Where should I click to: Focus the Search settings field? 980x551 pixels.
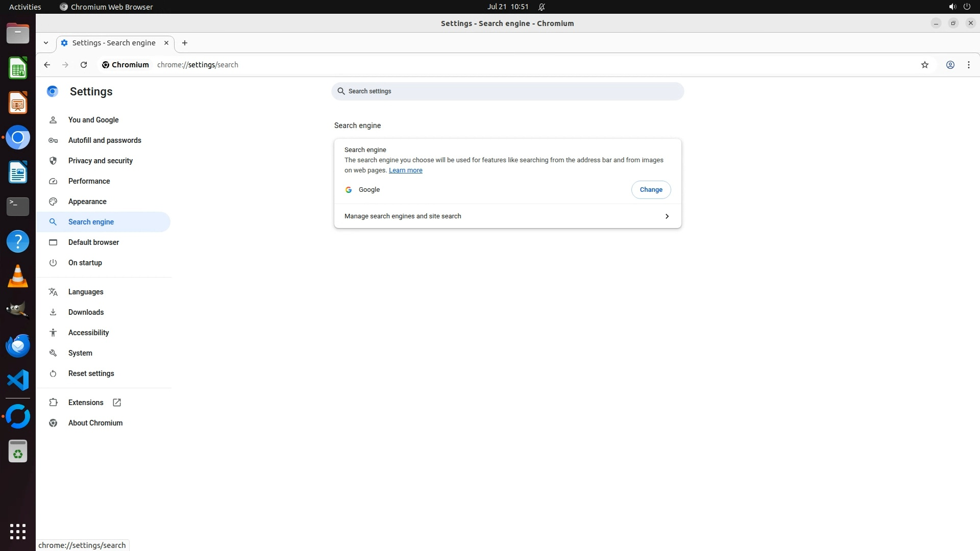pos(507,91)
